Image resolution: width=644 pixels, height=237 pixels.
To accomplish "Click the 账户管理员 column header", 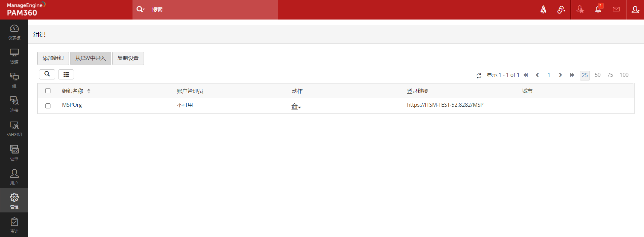I will pos(190,91).
